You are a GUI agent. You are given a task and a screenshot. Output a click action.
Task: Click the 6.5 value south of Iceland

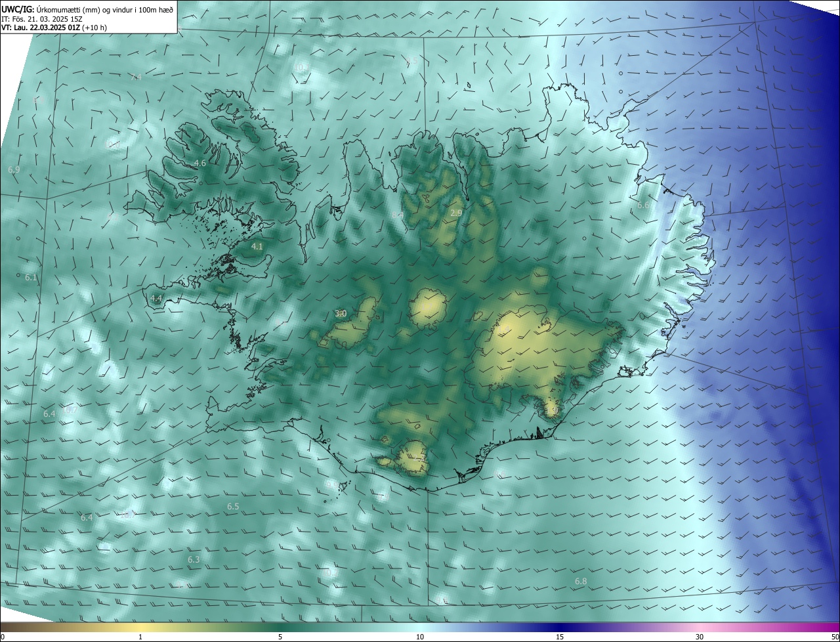(233, 506)
